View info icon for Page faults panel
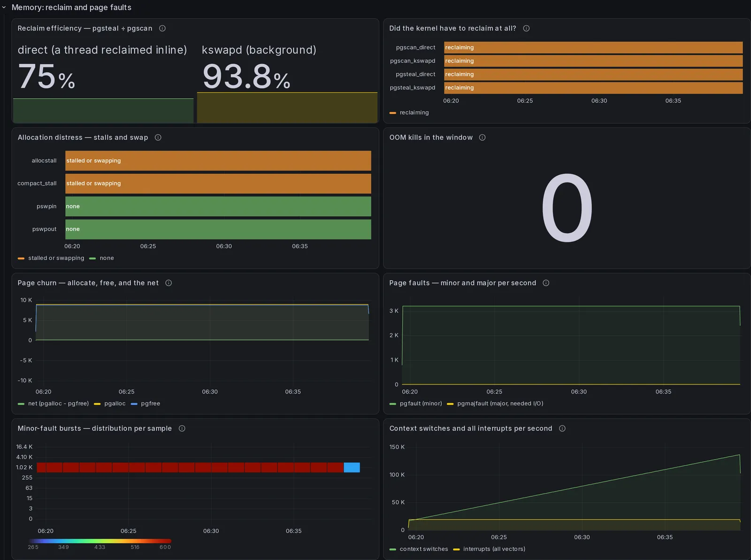This screenshot has width=751, height=560. pos(546,283)
